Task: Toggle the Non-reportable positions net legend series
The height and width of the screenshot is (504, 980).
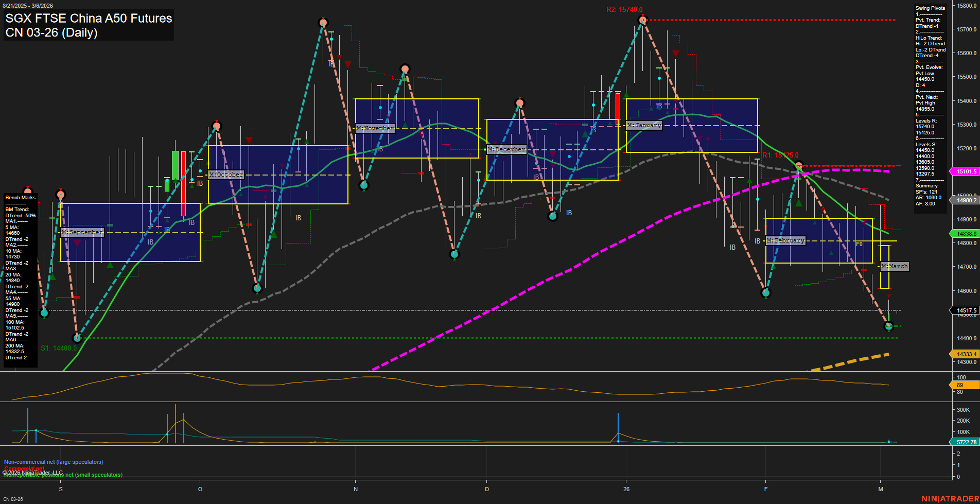Action: click(63, 475)
